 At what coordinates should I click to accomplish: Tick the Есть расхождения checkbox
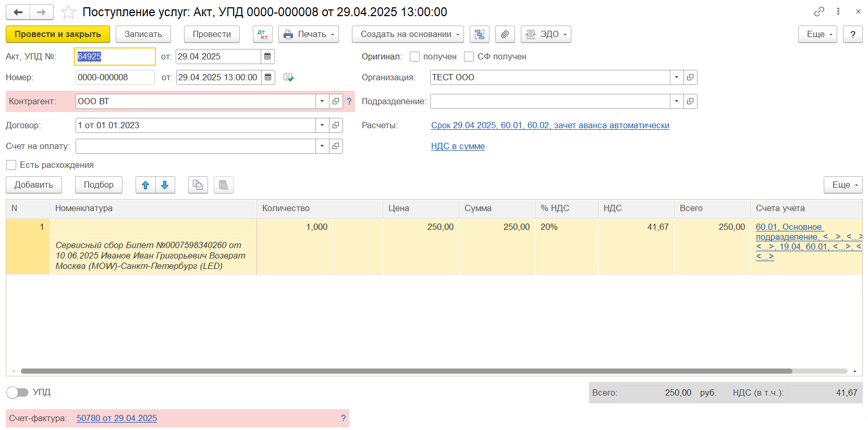coord(11,165)
